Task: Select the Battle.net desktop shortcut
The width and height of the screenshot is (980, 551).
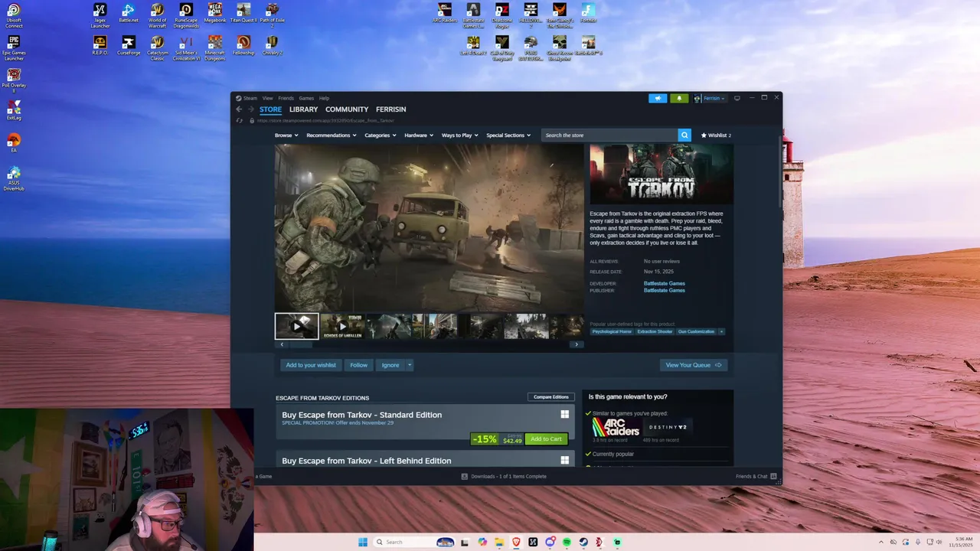Action: (129, 13)
